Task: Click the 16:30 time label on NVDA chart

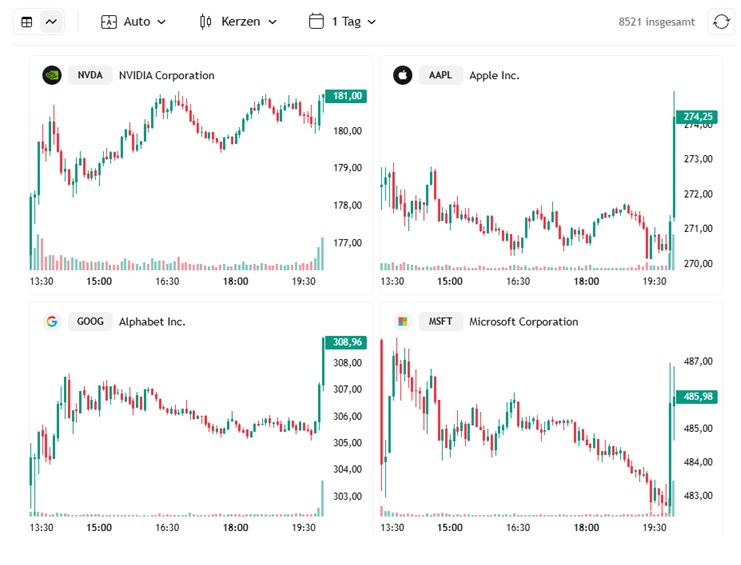Action: [x=167, y=282]
